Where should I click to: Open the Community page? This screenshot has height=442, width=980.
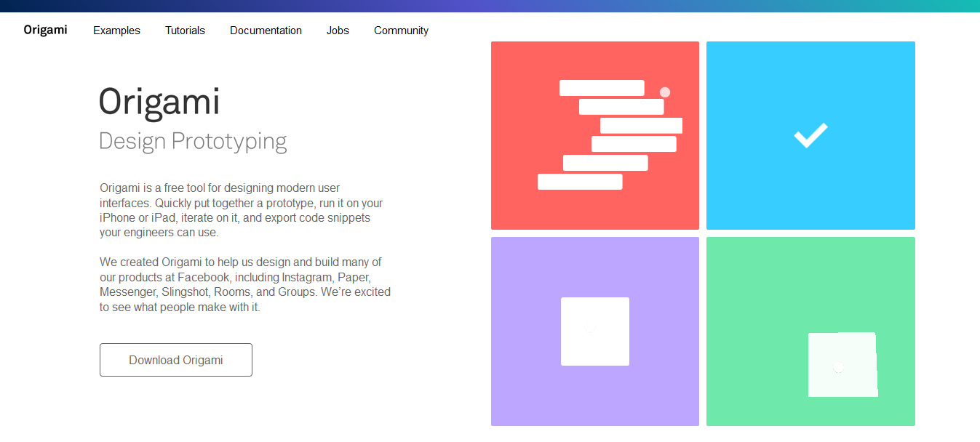click(401, 31)
